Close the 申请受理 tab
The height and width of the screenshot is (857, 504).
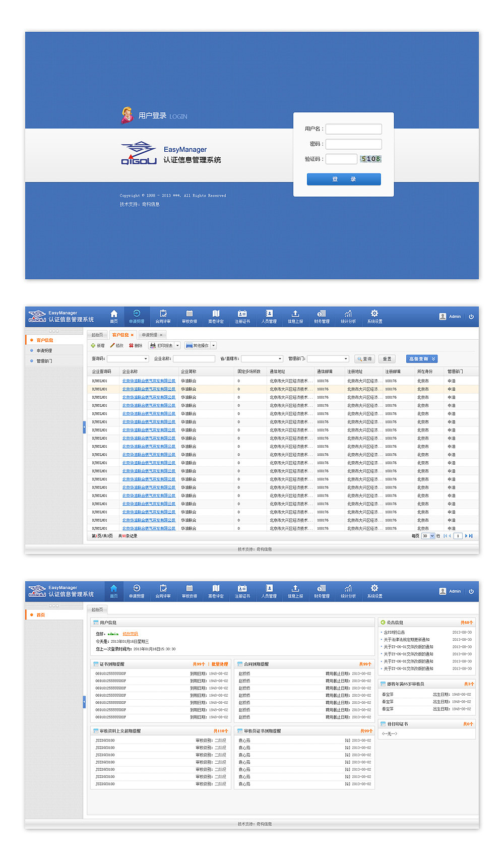(161, 335)
